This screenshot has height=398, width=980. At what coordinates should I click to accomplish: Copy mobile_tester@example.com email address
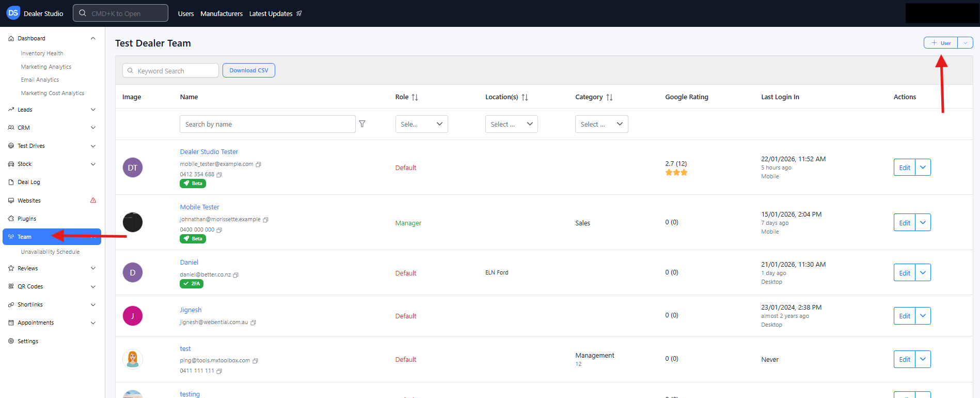click(259, 164)
